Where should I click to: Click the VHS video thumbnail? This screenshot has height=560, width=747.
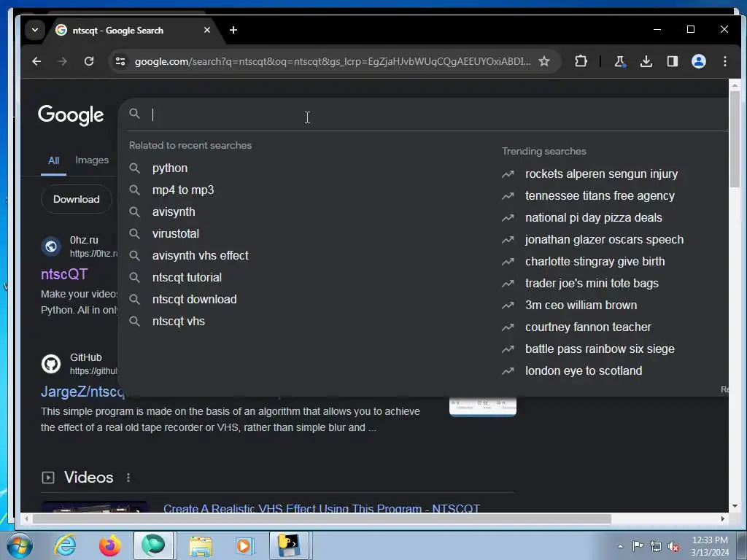(x=94, y=507)
